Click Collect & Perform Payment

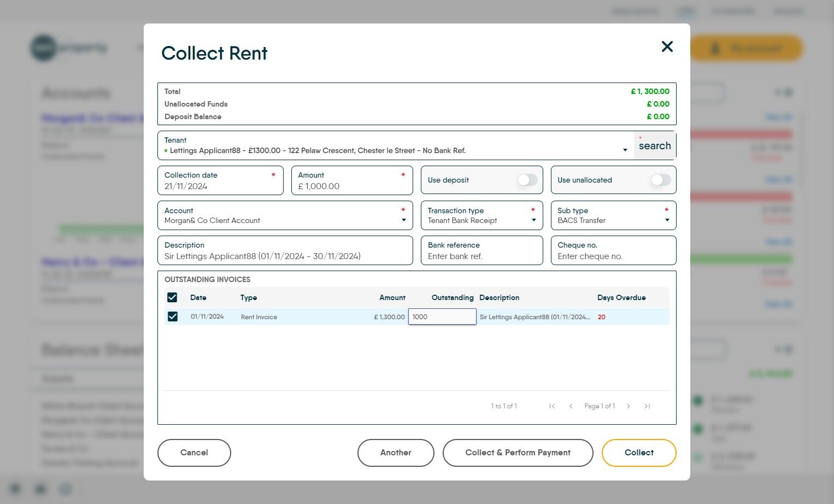(x=518, y=453)
